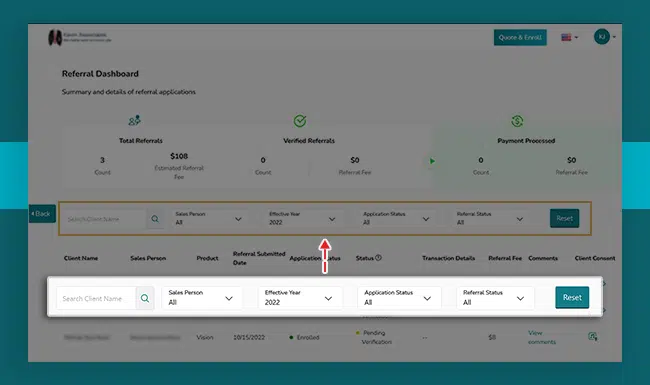Click the green play arrow beside Payment Processed
Viewport: 650px width, 385px height.
pos(432,161)
